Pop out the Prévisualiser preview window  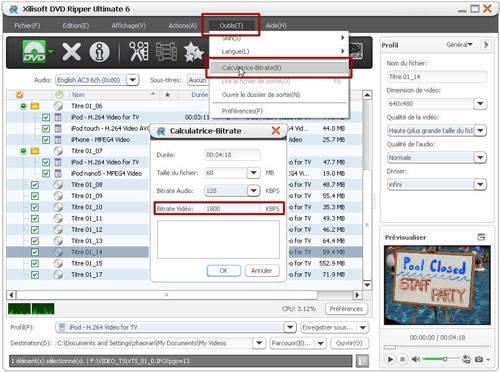pyautogui.click(x=481, y=237)
